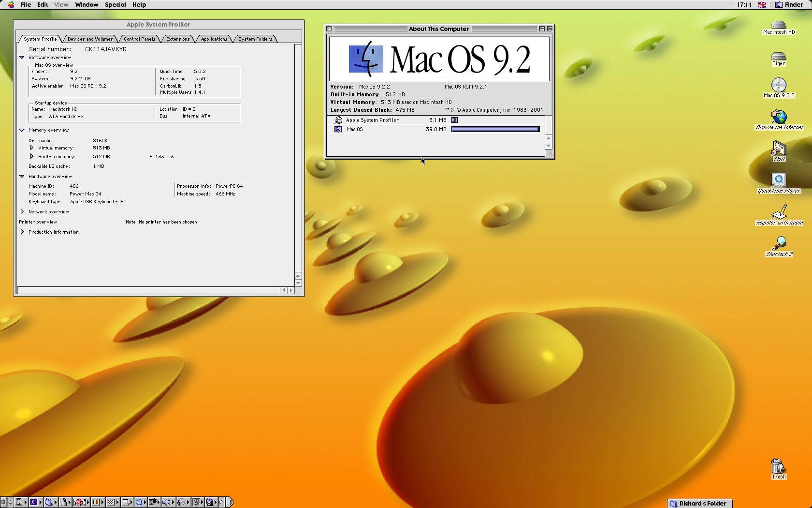
Task: Click the Mac OS Finder icon in memory list
Action: (338, 129)
